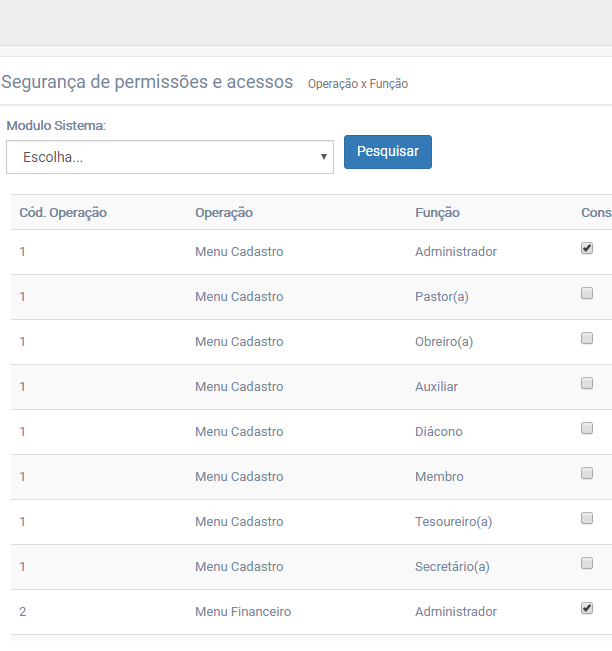Open the Modulo Sistema dropdown
Image resolution: width=612 pixels, height=651 pixels.
coord(169,157)
